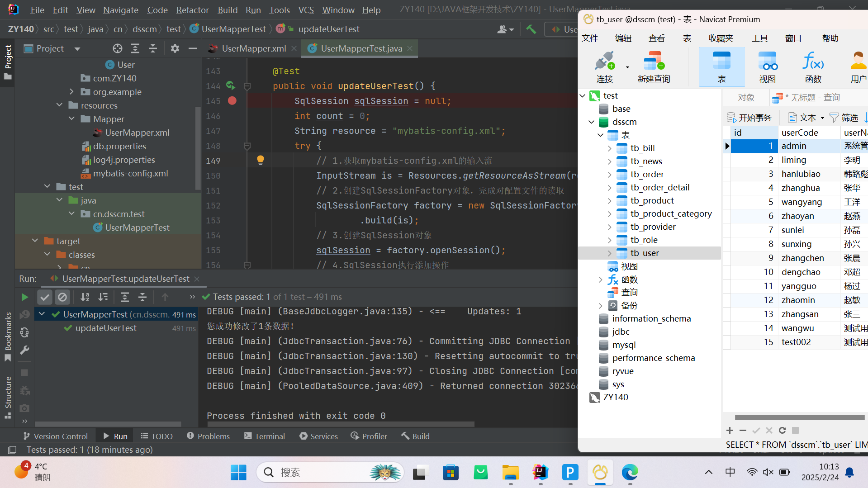Click the lightbulb intention icon at line 149

261,160
